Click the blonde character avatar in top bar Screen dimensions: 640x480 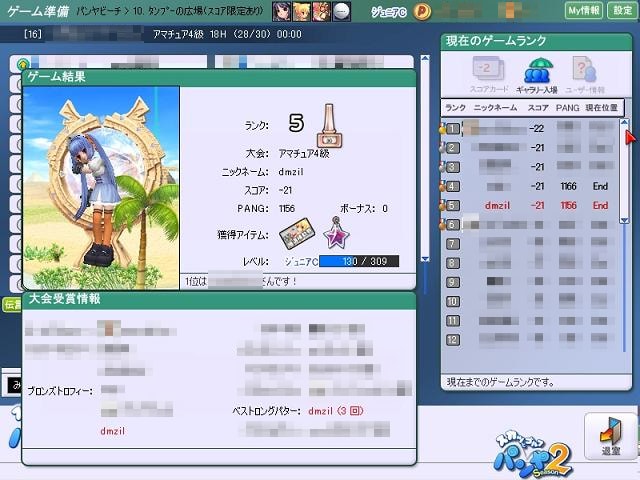tap(301, 11)
